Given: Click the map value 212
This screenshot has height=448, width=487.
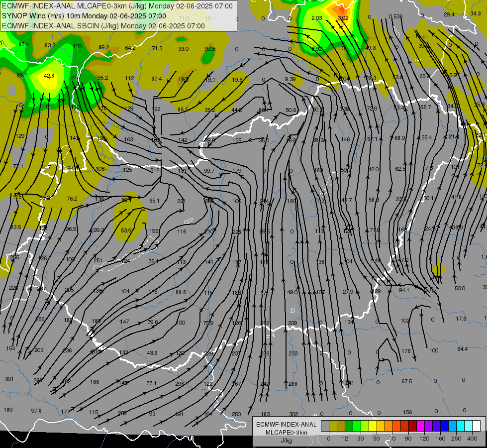Looking at the screenshot, I should pos(155,170).
